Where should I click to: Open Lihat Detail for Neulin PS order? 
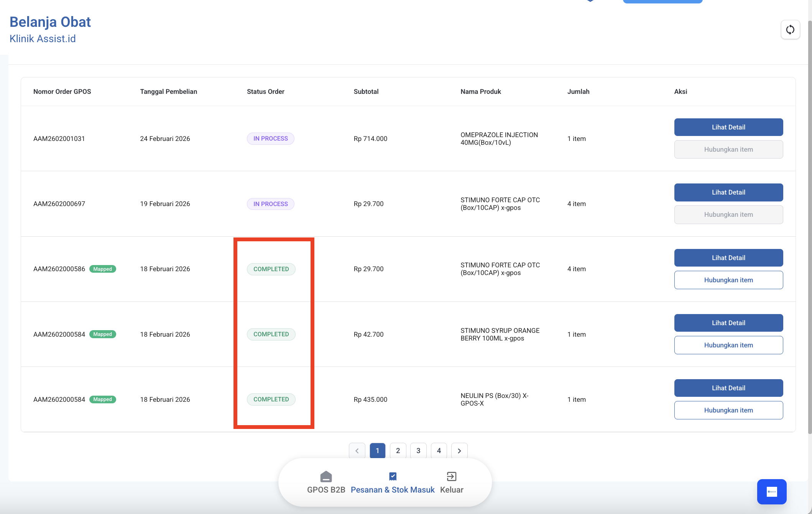728,388
